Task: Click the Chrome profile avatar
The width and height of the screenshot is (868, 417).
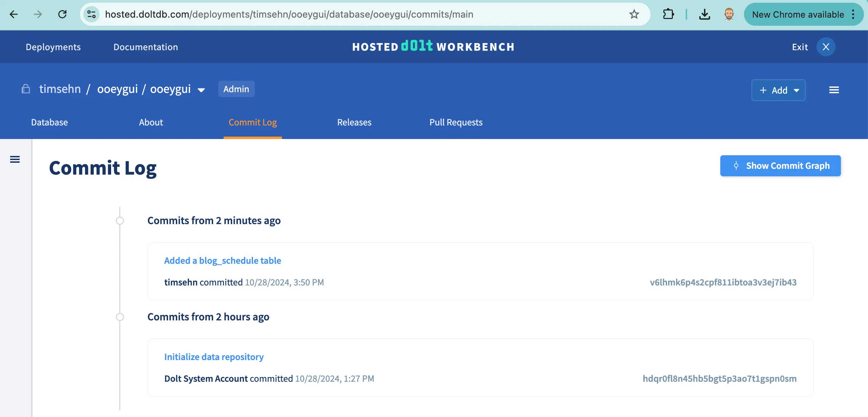Action: coord(729,14)
